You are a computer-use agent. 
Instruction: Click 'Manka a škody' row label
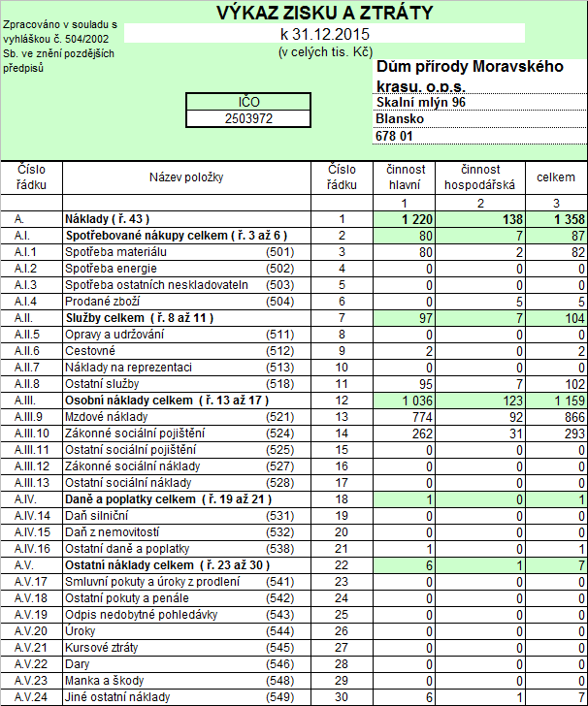pyautogui.click(x=104, y=681)
